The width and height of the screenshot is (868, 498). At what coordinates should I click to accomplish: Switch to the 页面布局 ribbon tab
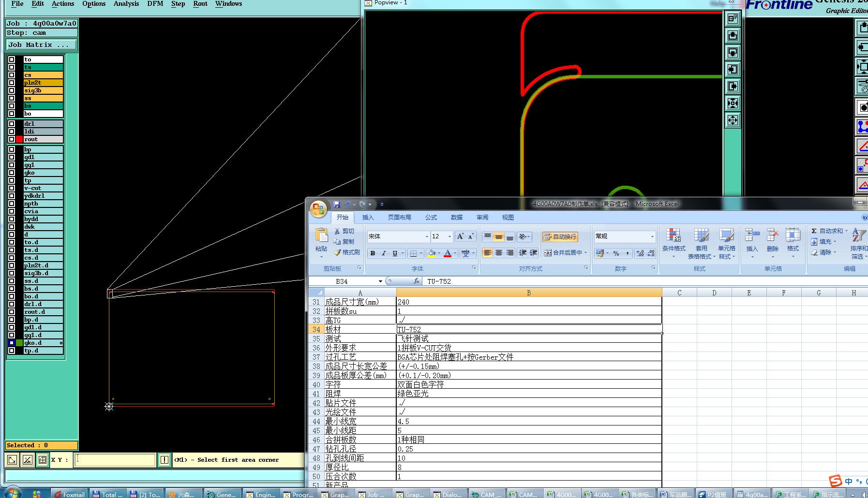click(399, 218)
